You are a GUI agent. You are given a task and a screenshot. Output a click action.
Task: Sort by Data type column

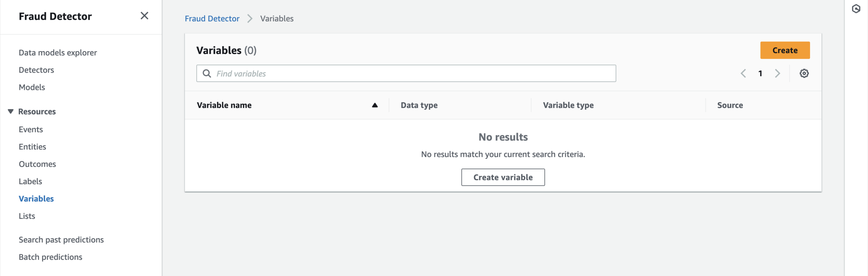pyautogui.click(x=419, y=105)
